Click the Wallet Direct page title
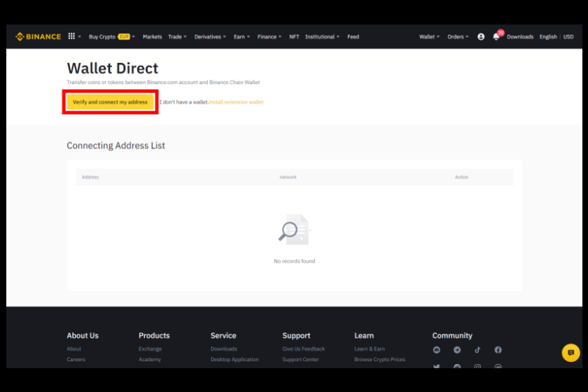Screen dimensions: 588x392 [x=113, y=69]
